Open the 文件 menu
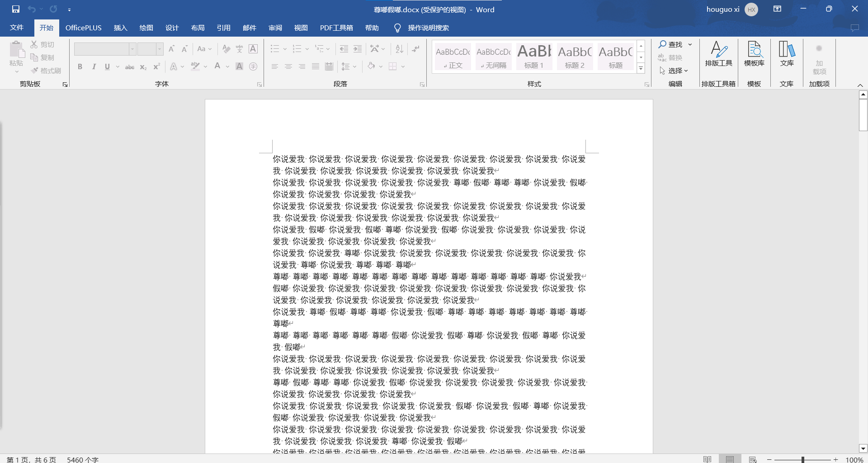Screen dimensions: 868x463 (x=17, y=28)
